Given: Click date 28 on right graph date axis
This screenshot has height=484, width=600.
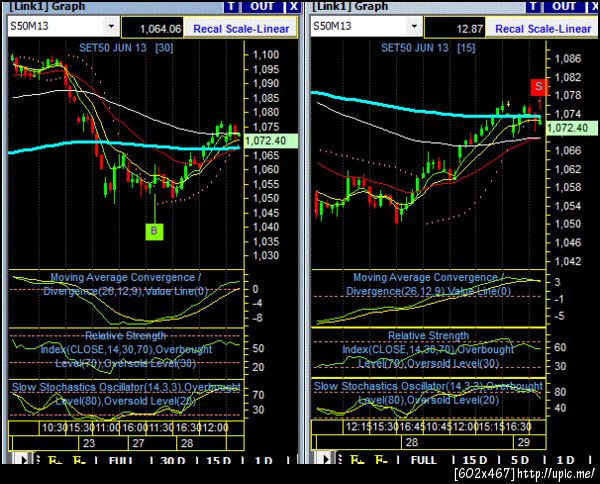Looking at the screenshot, I should click(x=412, y=443).
